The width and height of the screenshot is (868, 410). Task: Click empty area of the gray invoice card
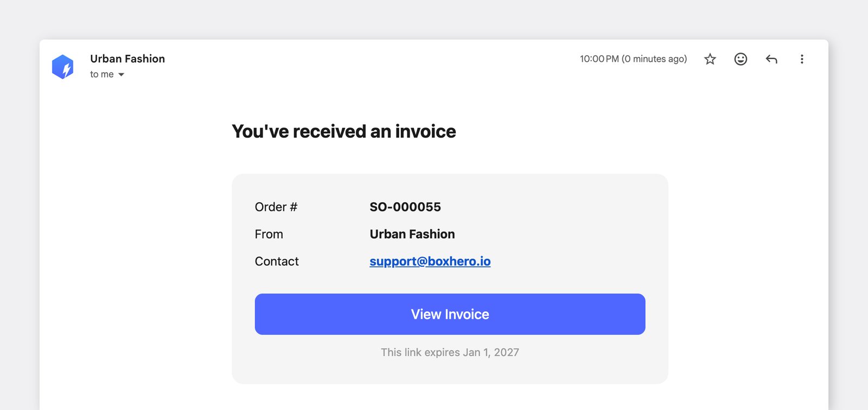[570, 228]
